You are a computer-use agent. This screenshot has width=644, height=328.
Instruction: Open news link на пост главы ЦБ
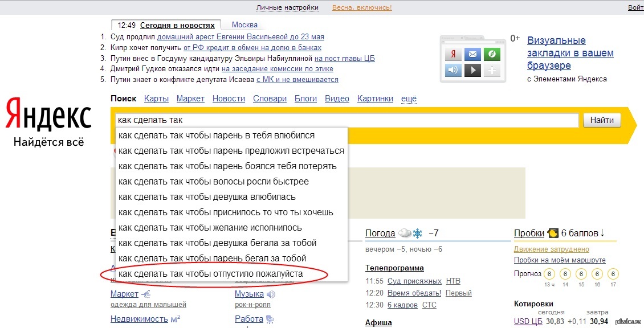(345, 58)
